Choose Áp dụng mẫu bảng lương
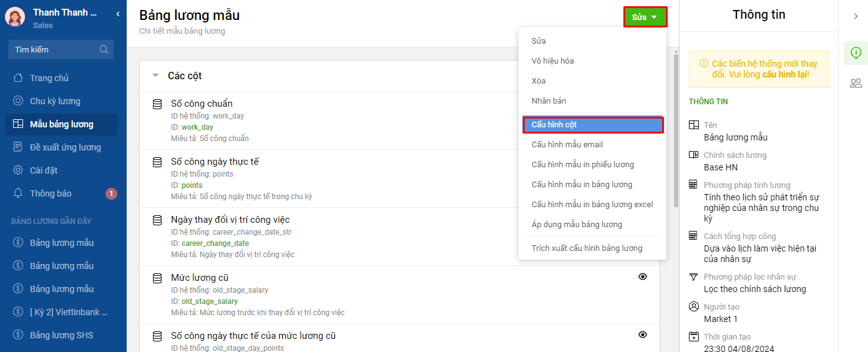 577,225
